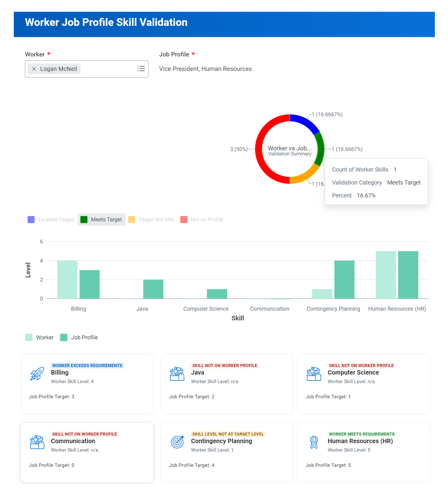Click the Human Resources Worker bar
Image resolution: width=448 pixels, height=498 pixels.
pos(386,275)
